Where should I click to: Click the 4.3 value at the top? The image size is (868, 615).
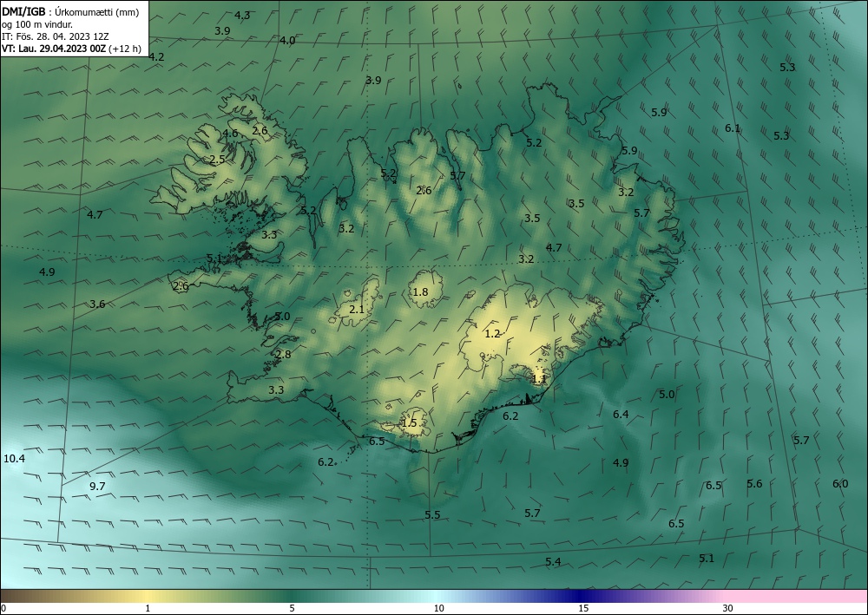[242, 16]
